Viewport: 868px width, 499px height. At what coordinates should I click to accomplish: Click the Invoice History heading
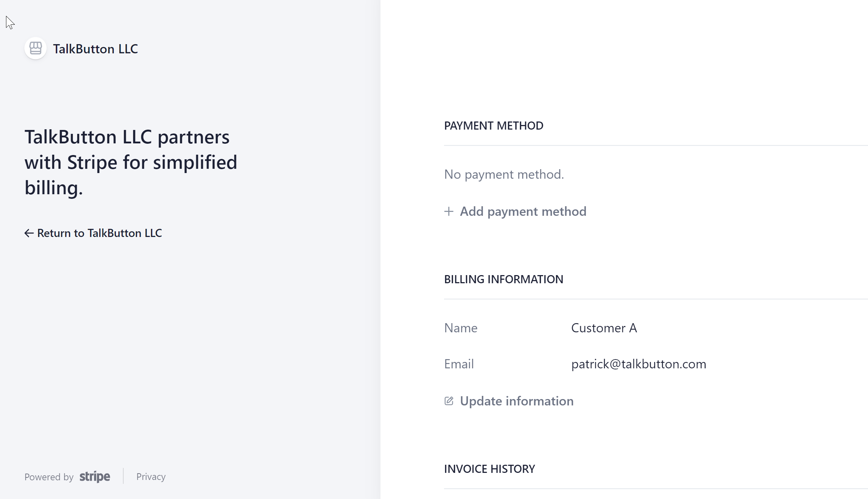coord(489,469)
